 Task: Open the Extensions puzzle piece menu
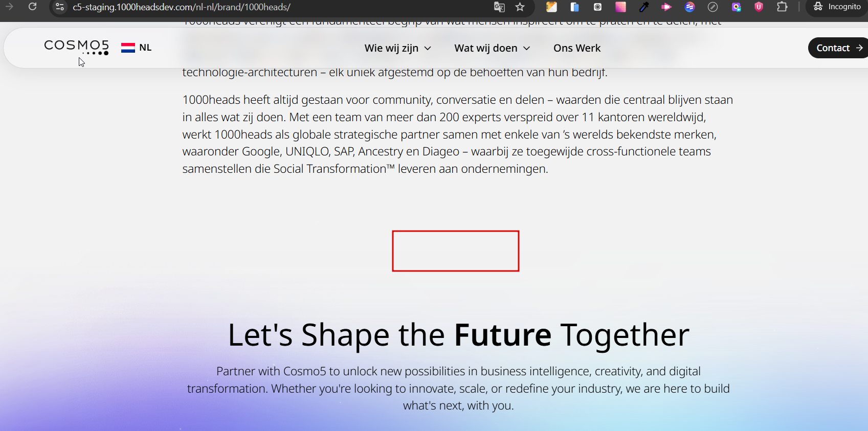(782, 7)
